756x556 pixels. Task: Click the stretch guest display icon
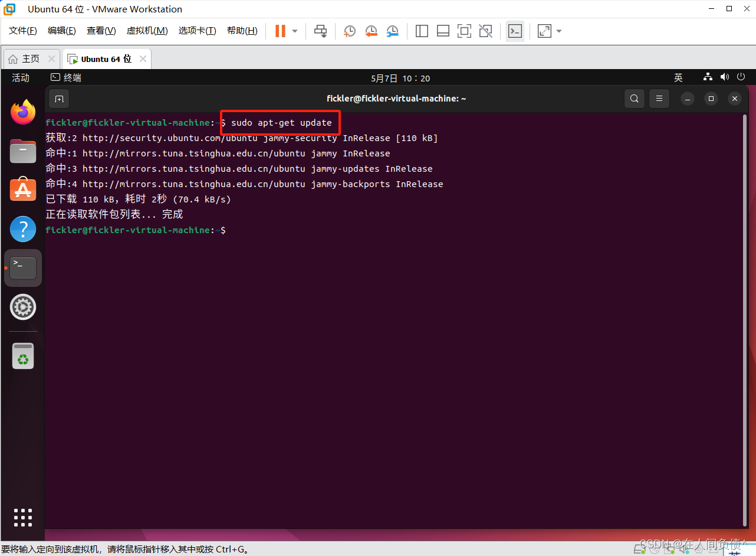544,31
